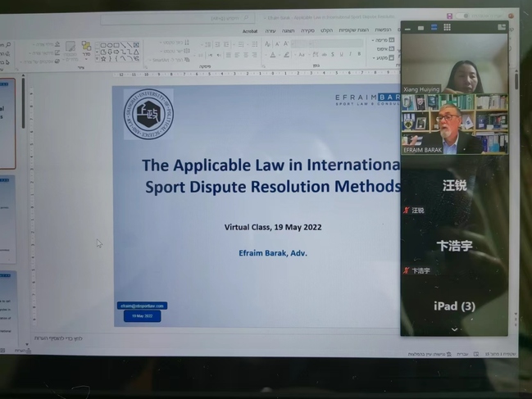Click the university logo on the slide
This screenshot has height=399, width=532.
tap(148, 114)
